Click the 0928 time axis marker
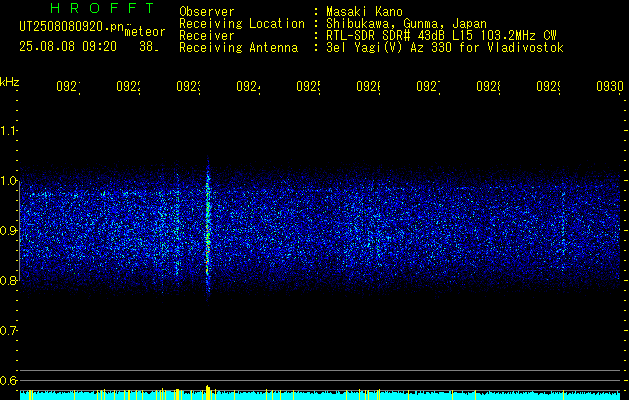Screen dimensions: 629x400 coord(488,87)
